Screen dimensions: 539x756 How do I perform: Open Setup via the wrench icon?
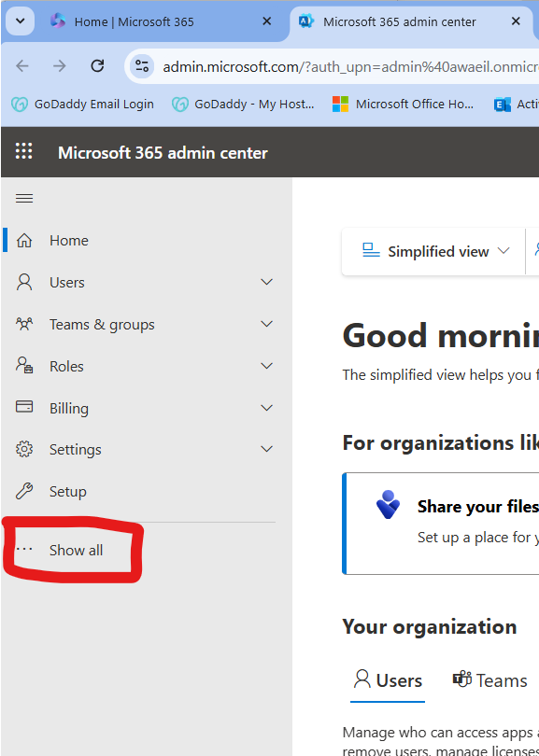pos(24,491)
